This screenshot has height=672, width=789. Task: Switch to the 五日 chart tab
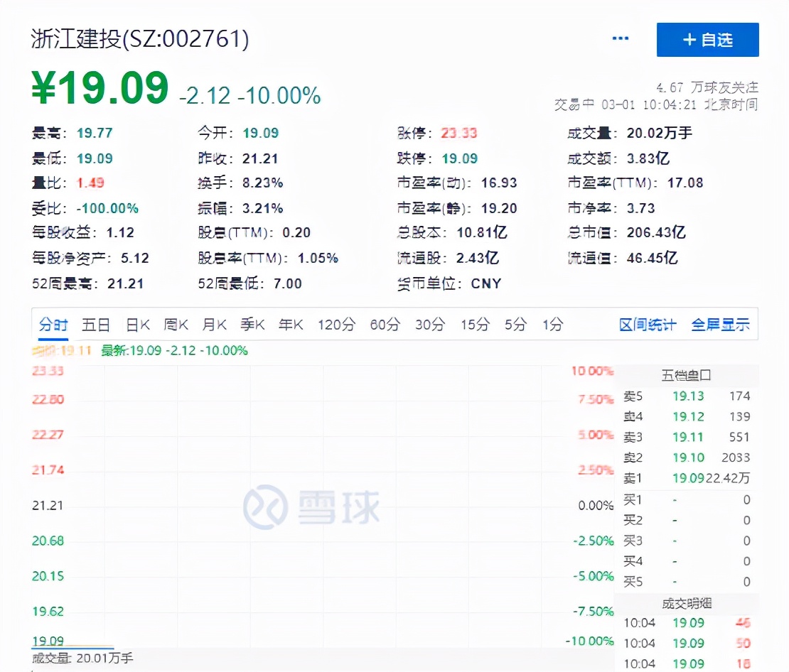coord(96,325)
